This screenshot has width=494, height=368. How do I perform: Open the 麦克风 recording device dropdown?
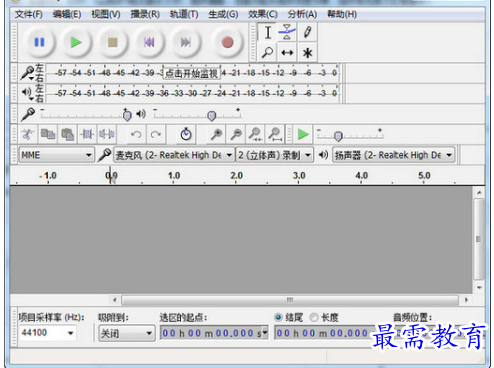point(174,155)
